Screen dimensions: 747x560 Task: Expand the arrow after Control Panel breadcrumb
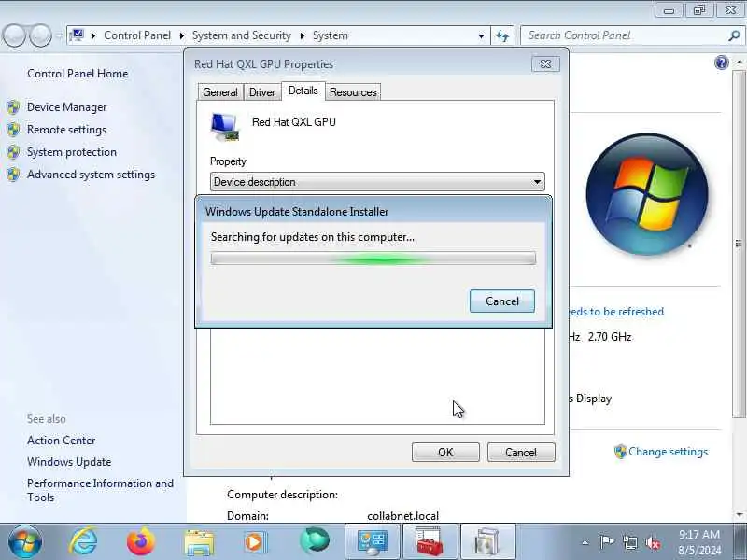181,35
